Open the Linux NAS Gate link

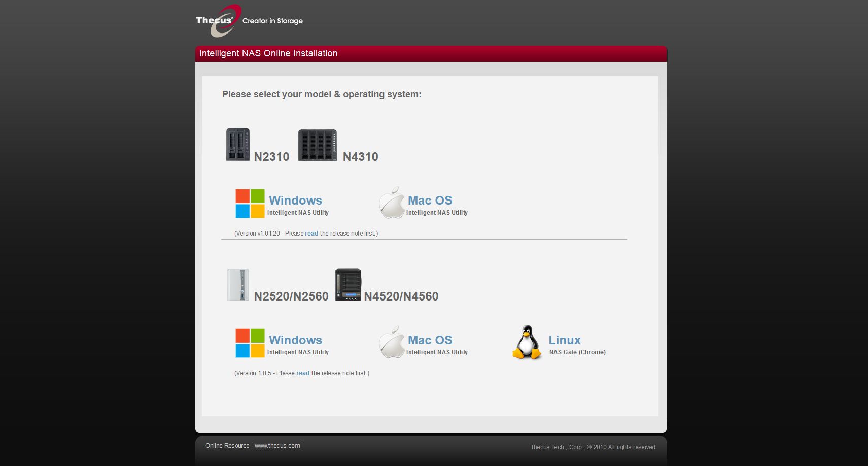565,340
